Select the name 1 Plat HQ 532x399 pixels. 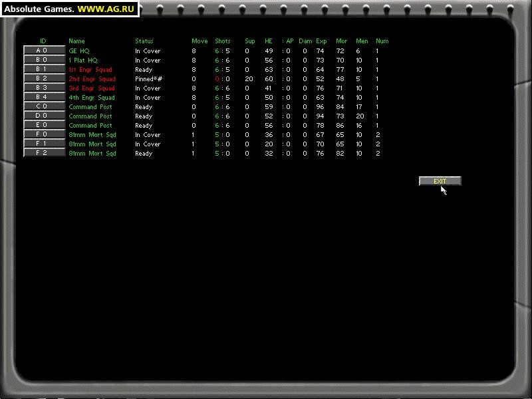(82, 61)
